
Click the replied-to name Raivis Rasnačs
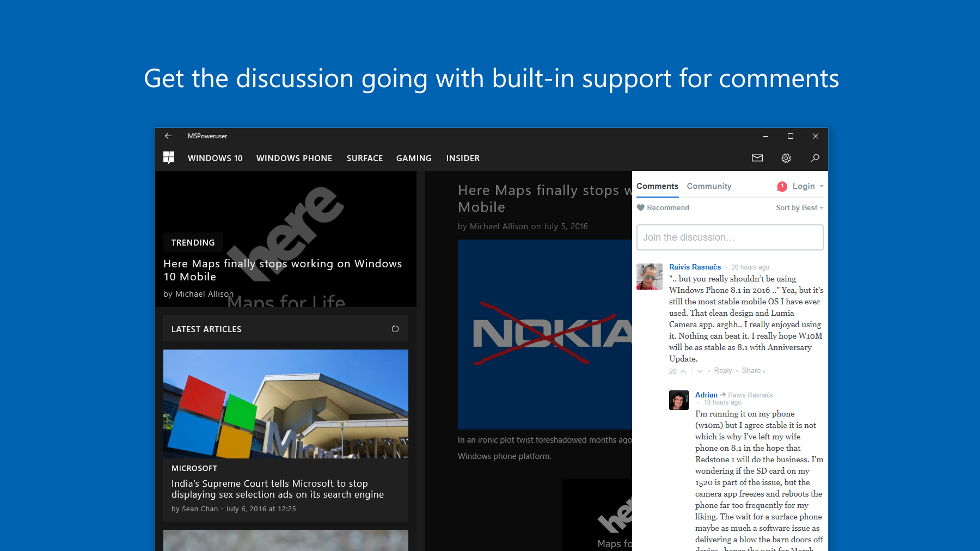(750, 395)
